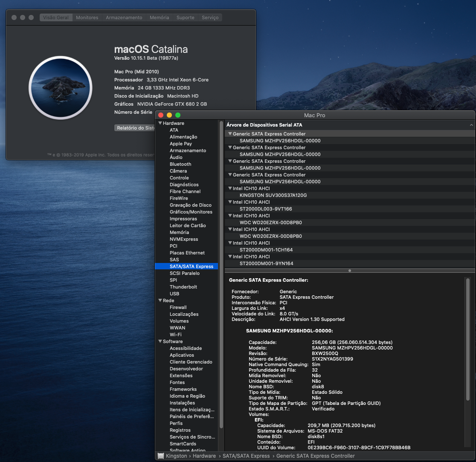Select ATA in the Hardware list

(174, 130)
